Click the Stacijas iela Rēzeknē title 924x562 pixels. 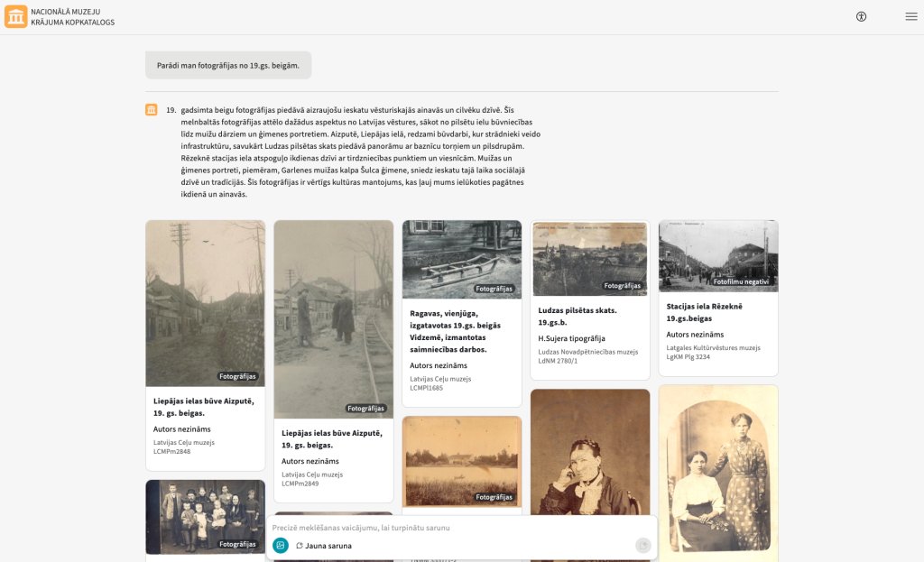704,312
